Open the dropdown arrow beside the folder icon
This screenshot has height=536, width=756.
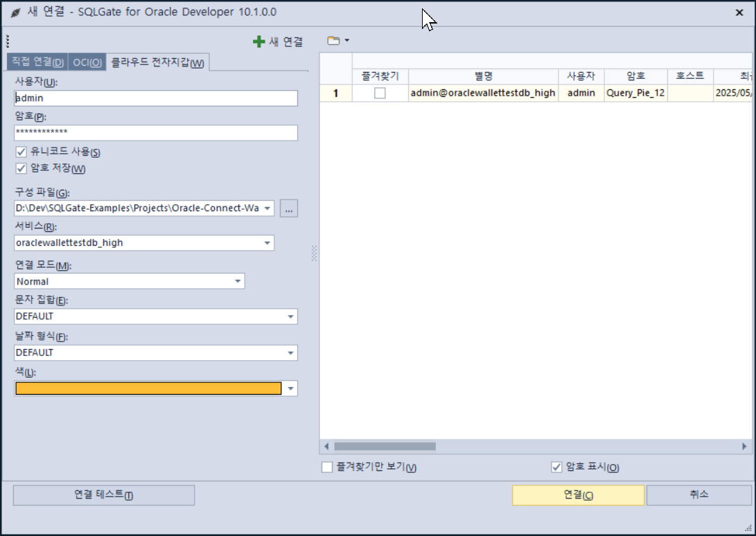(346, 40)
